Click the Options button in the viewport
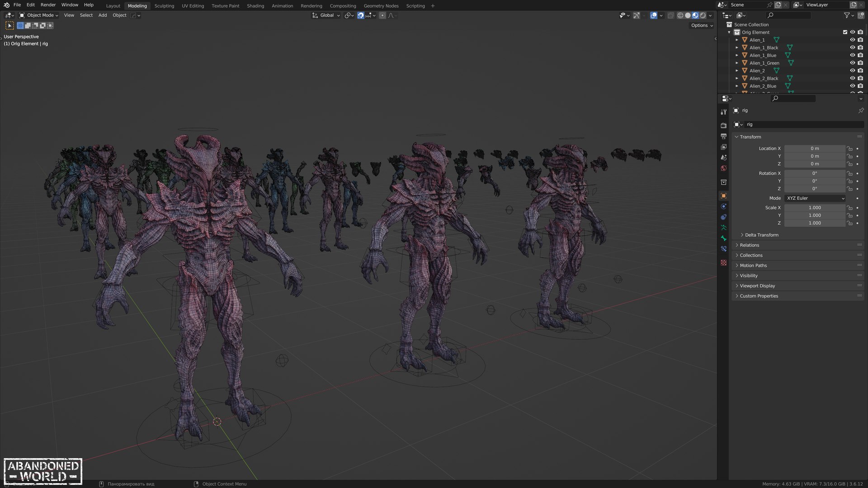This screenshot has height=488, width=868. coord(702,25)
